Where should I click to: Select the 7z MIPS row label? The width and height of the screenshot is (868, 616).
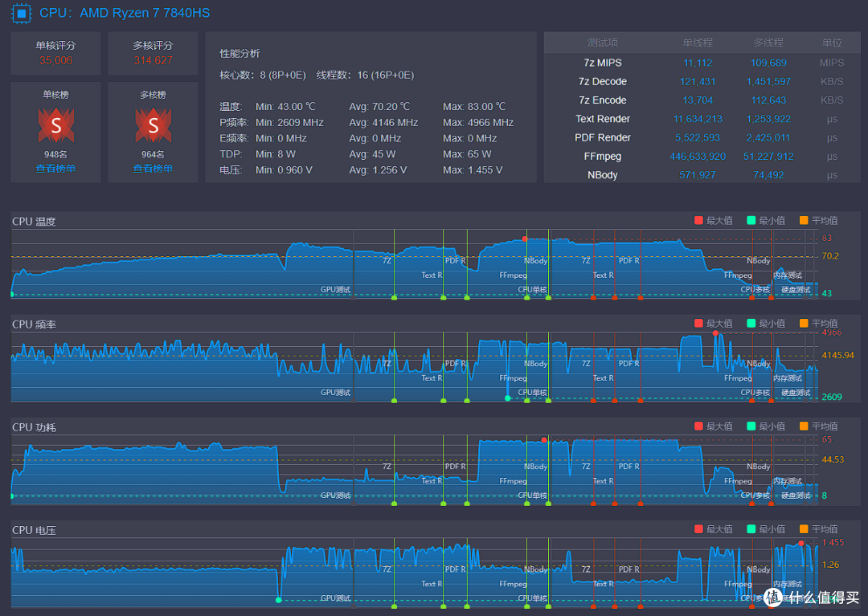pos(602,63)
